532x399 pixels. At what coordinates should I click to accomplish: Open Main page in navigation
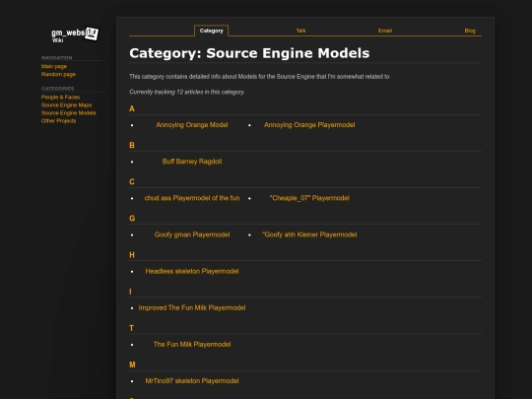pos(54,67)
